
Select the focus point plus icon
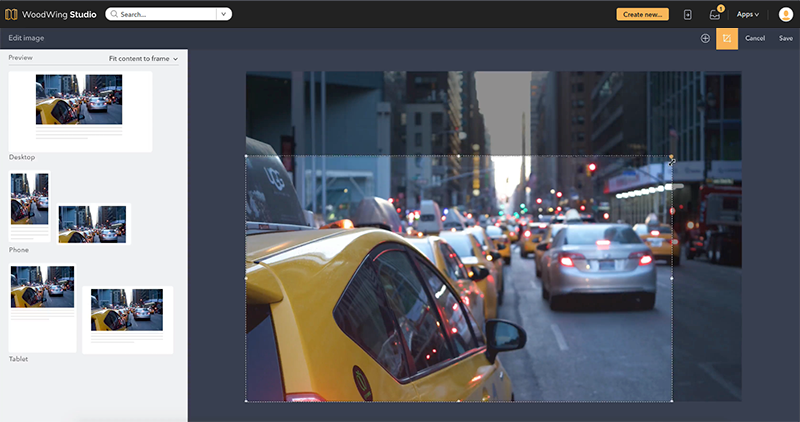pos(705,38)
